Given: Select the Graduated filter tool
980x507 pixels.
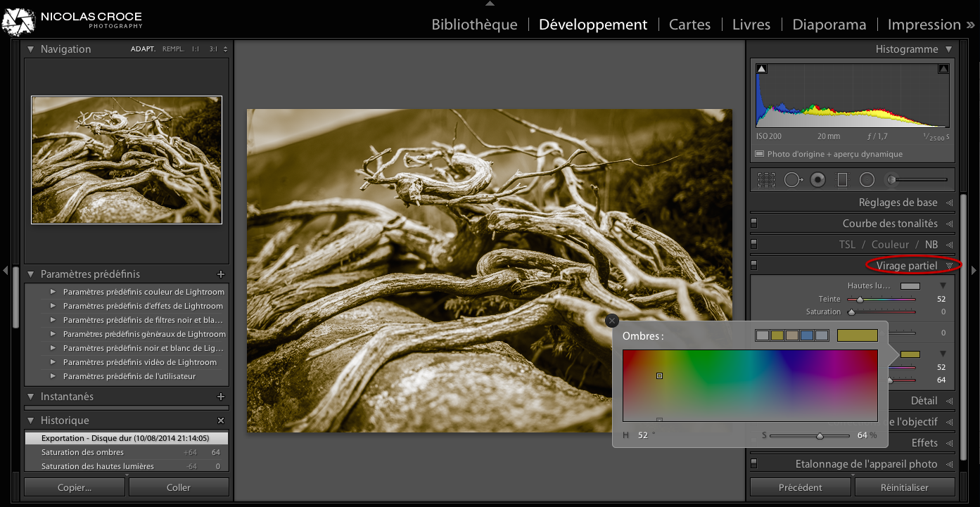Looking at the screenshot, I should tap(842, 180).
